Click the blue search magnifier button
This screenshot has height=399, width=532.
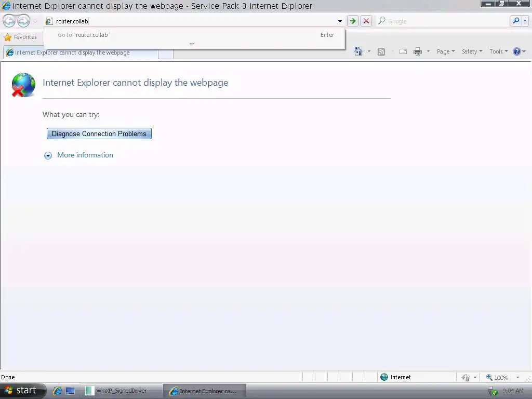tap(516, 21)
